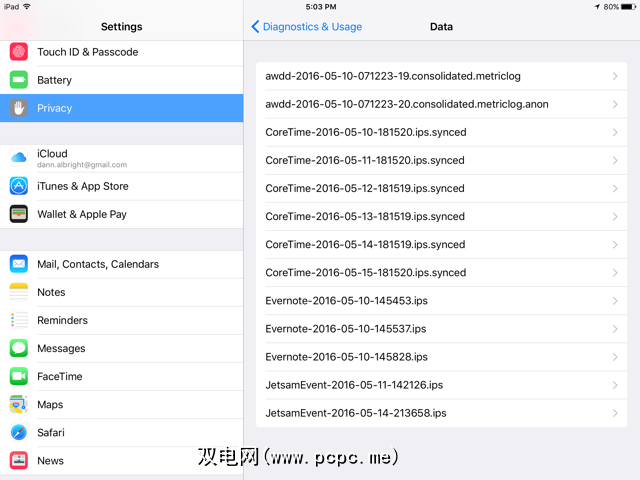Tap the Maps icon

19,404
